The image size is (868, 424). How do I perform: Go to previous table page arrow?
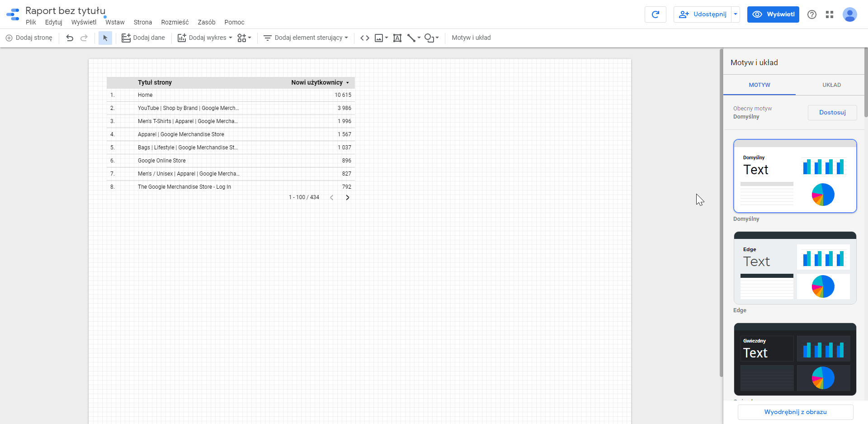(332, 197)
